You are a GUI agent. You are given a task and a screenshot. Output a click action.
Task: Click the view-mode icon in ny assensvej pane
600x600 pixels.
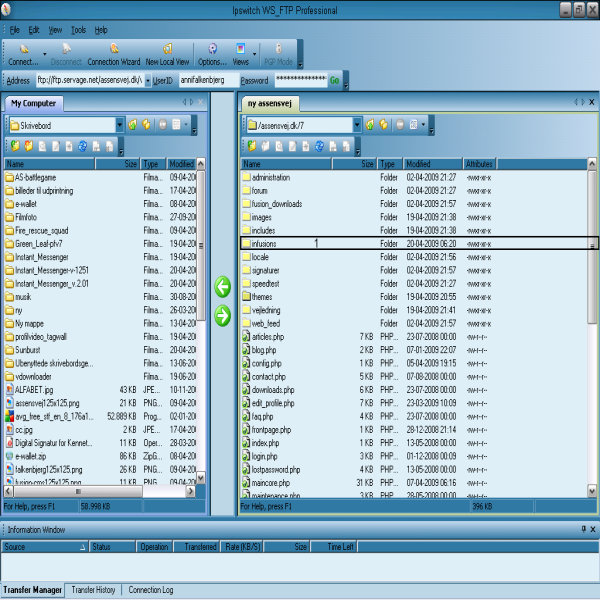[413, 125]
